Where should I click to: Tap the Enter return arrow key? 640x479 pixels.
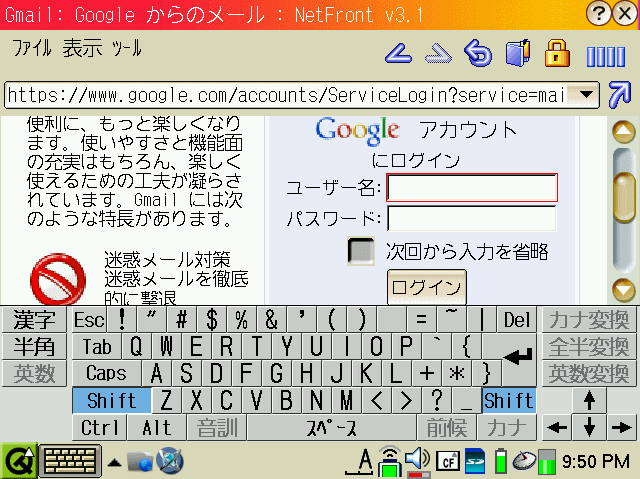tap(518, 358)
